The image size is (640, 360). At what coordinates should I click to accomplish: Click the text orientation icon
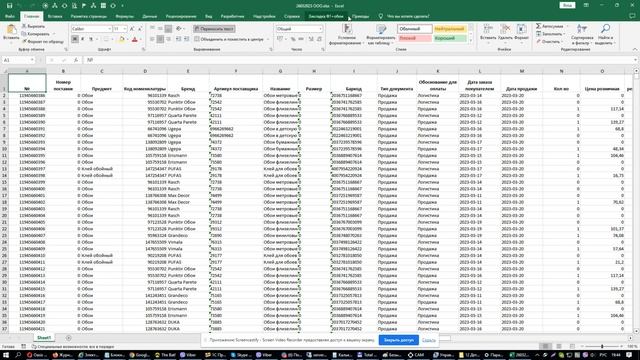click(179, 29)
